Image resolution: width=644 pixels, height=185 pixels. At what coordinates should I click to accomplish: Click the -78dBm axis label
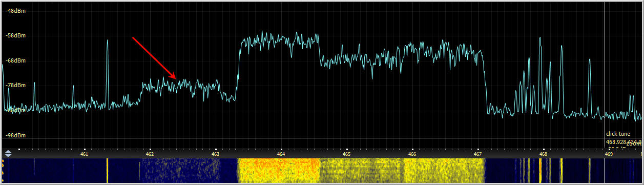pyautogui.click(x=16, y=86)
